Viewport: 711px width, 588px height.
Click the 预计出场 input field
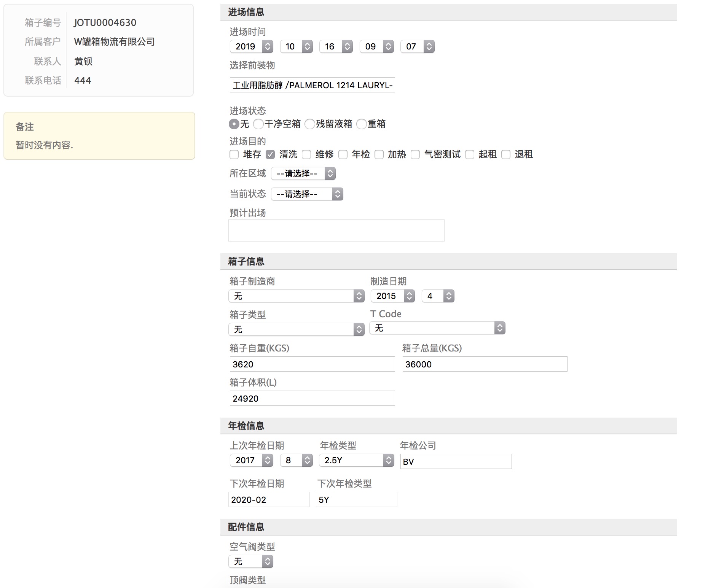tap(336, 230)
